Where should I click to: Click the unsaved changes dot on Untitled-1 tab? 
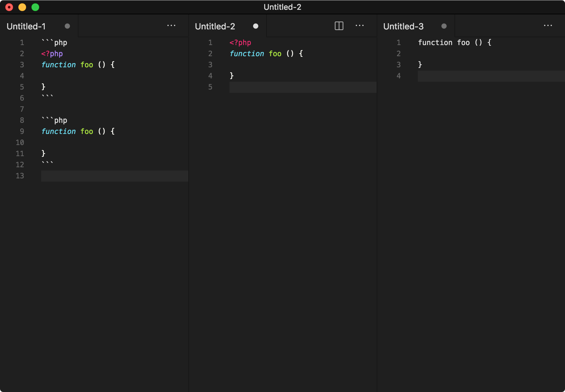[67, 26]
